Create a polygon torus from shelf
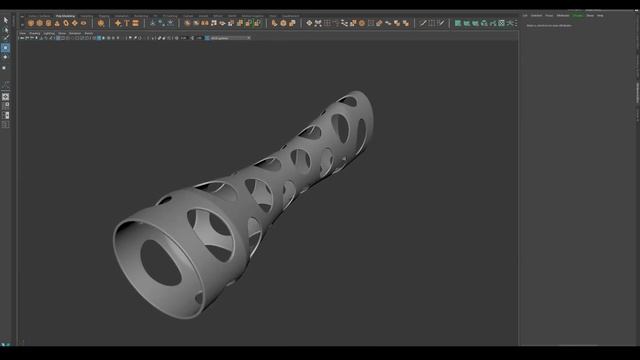640x360 pixels. pyautogui.click(x=66, y=23)
